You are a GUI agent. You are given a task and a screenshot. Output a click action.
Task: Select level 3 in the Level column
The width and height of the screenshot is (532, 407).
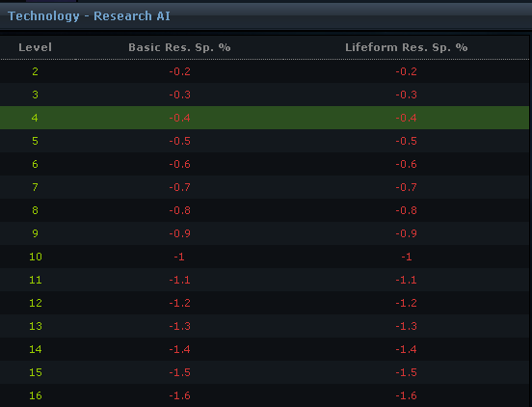[35, 95]
